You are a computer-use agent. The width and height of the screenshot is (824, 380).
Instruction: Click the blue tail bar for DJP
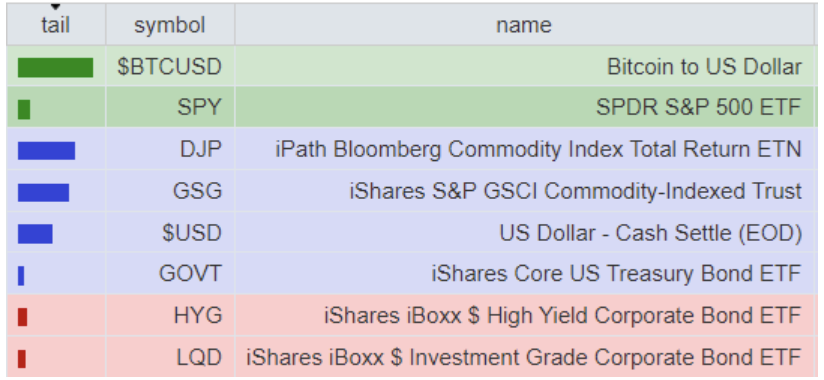(46, 150)
